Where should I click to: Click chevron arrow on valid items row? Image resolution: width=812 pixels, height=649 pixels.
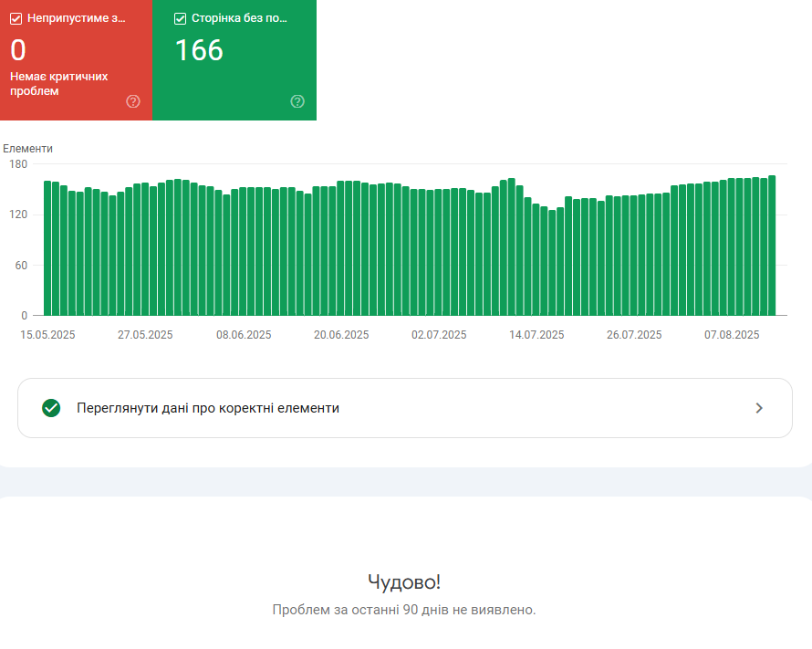point(759,408)
